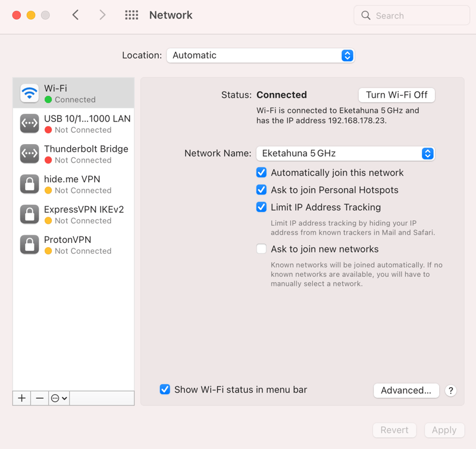Click the Advanced... button
This screenshot has height=449, width=476.
point(406,391)
